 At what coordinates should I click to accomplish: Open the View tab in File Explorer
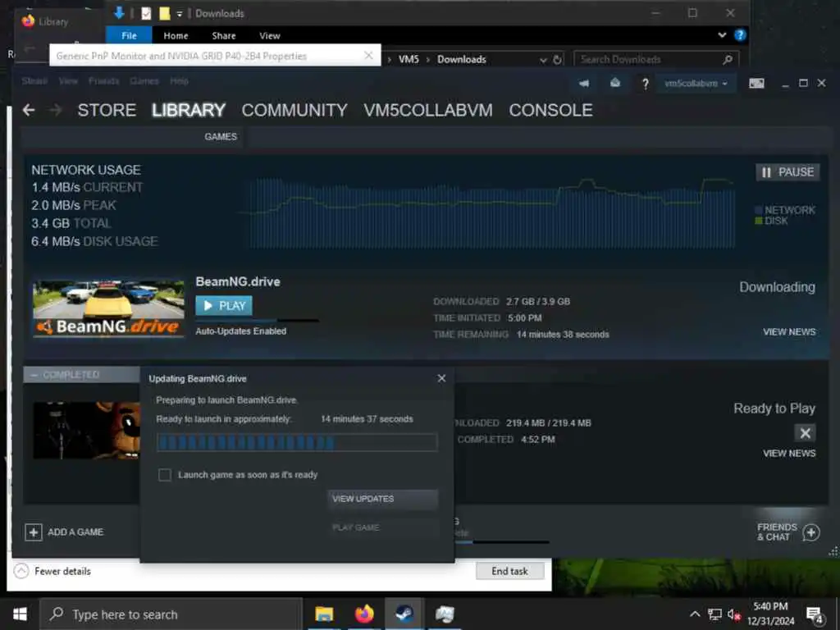pos(269,36)
